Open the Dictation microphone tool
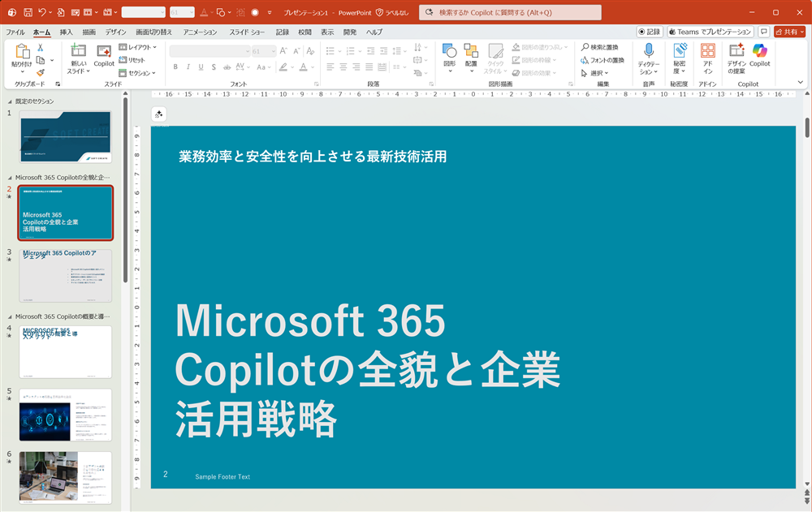 coord(649,52)
